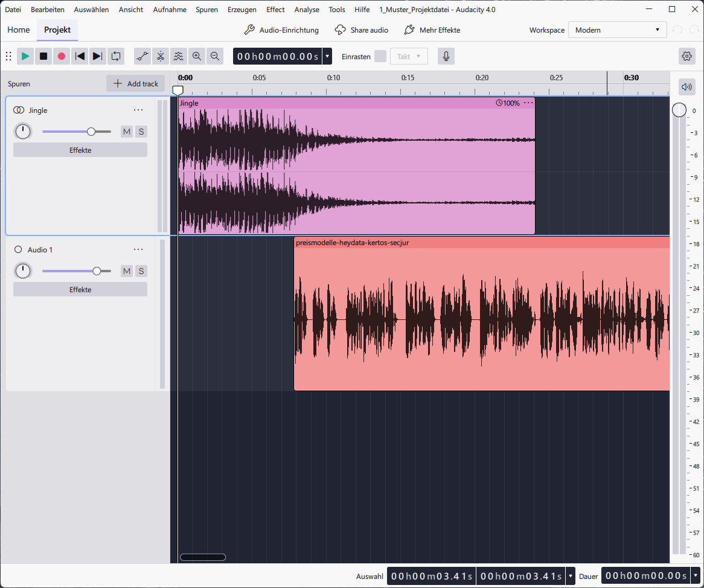
Task: Open the Audio 1 track options menu
Action: [x=138, y=249]
